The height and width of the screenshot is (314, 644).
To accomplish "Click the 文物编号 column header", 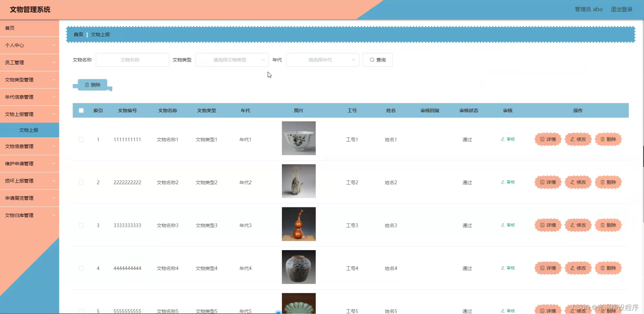I will (x=127, y=110).
